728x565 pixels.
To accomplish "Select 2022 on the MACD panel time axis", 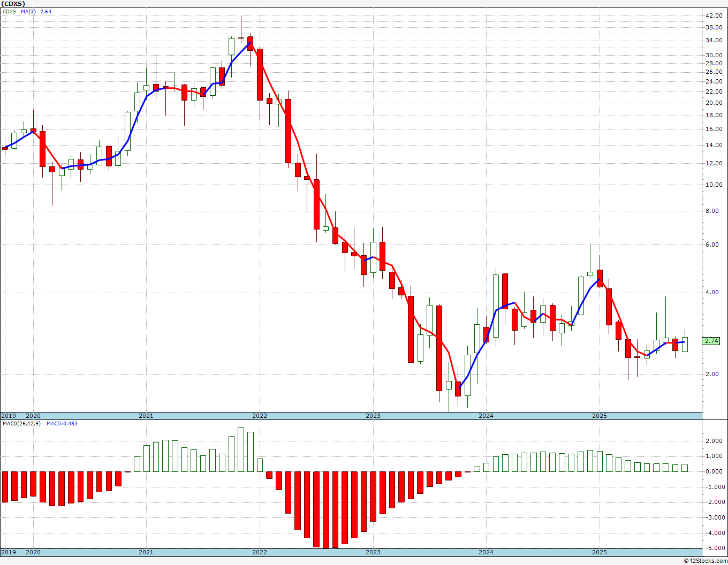I will pyautogui.click(x=260, y=553).
